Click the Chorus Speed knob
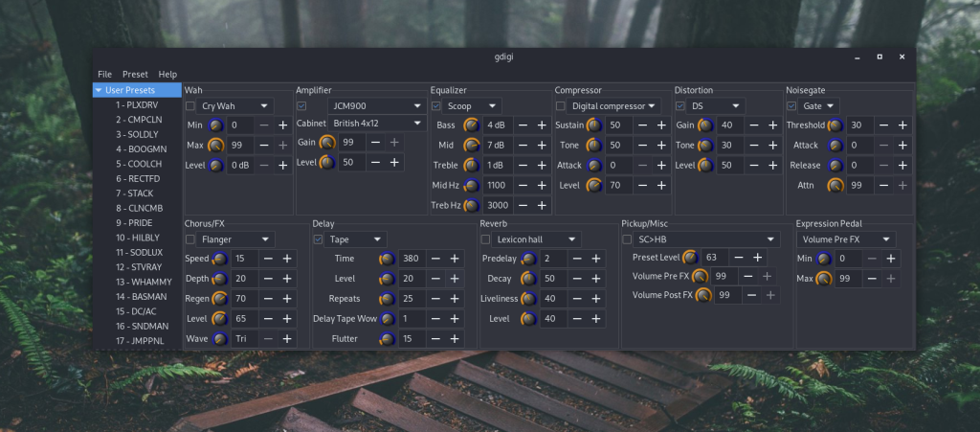 click(x=219, y=259)
